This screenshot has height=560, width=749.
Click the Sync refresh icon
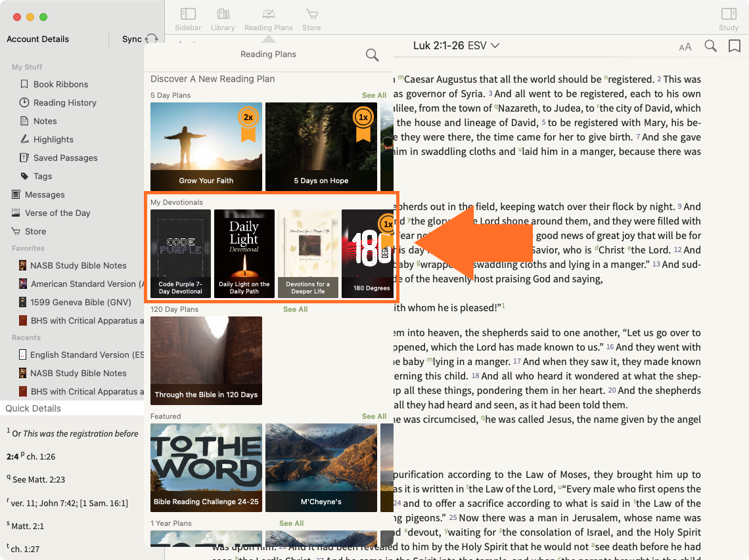[x=152, y=39]
